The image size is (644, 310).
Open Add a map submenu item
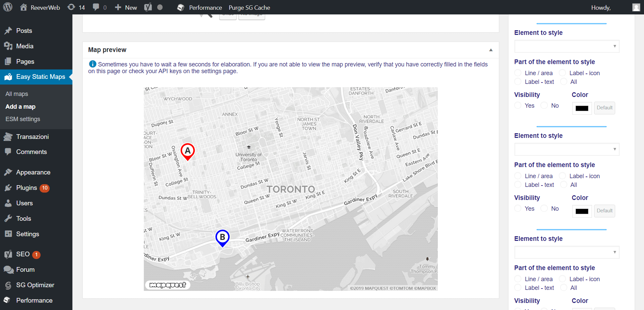[x=20, y=107]
